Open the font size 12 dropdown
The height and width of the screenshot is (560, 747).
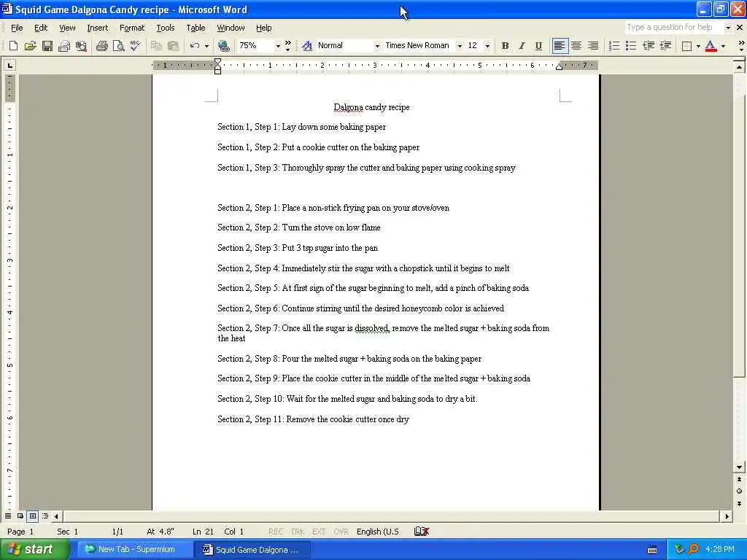pyautogui.click(x=487, y=46)
